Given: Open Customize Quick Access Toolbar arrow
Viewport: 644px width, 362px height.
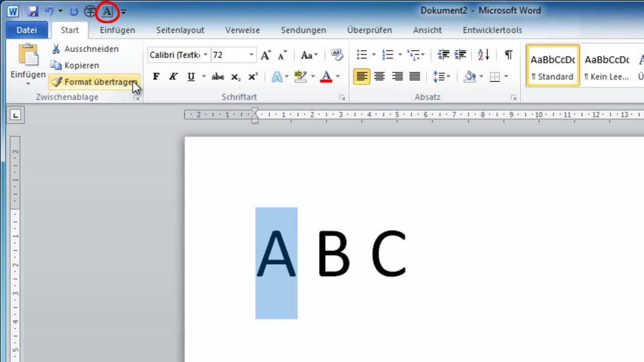Looking at the screenshot, I should pyautogui.click(x=124, y=12).
